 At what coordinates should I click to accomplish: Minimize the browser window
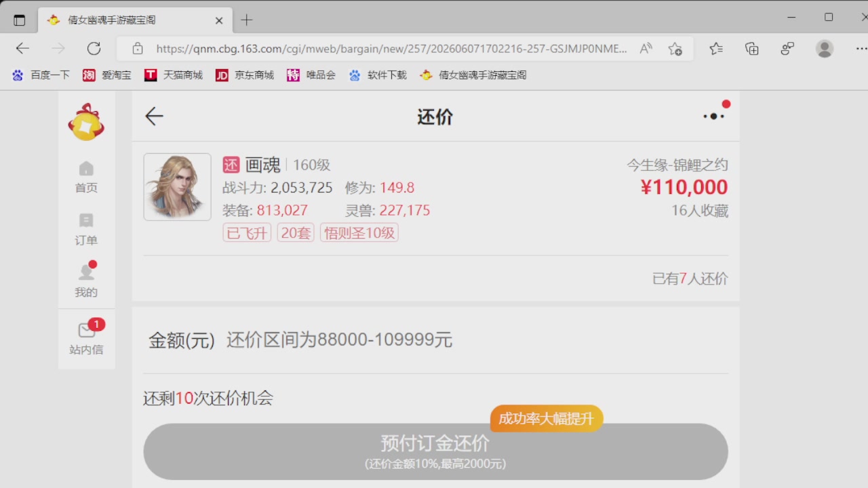coord(791,18)
